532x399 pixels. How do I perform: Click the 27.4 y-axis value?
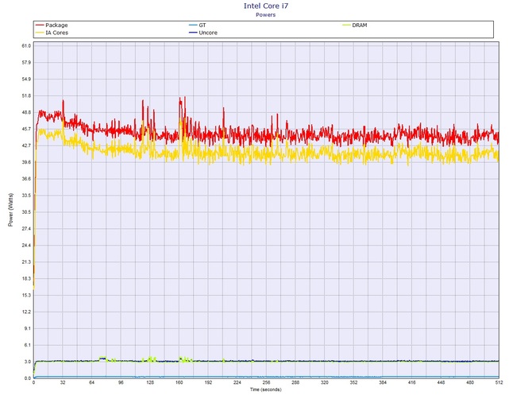26,229
